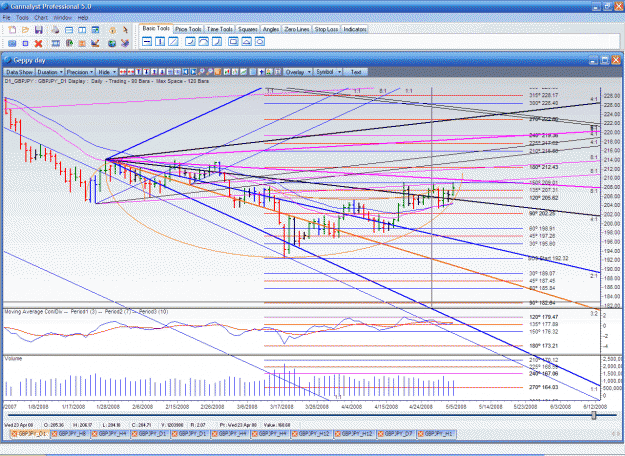Image resolution: width=625 pixels, height=456 pixels.
Task: Click the small blue square icon in main toolbar
Action: pos(26,43)
